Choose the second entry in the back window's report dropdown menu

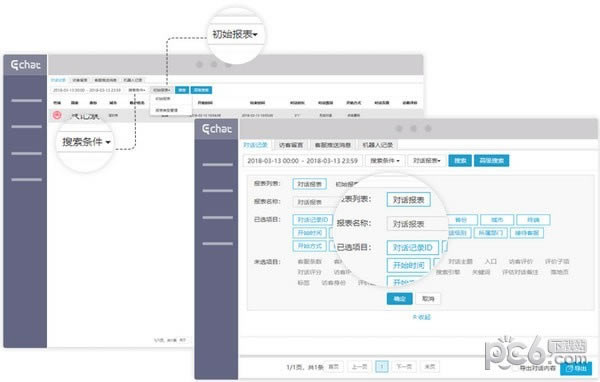click(x=166, y=110)
